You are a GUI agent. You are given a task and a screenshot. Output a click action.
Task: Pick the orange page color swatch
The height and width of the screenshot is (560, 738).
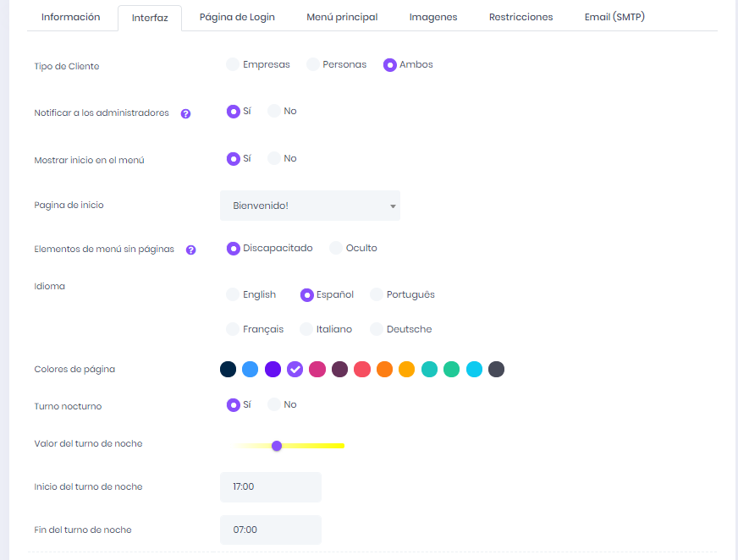click(384, 369)
